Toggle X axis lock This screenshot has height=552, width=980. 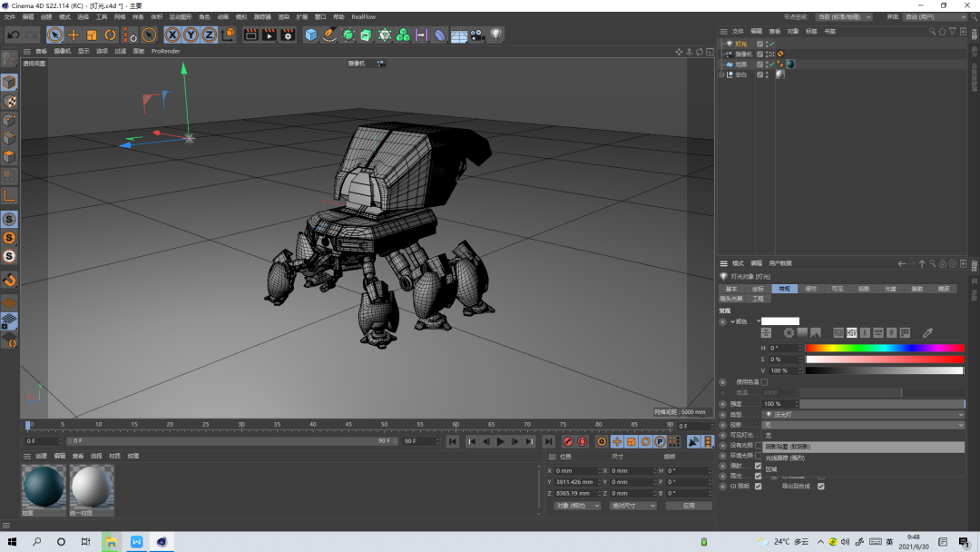[x=172, y=35]
